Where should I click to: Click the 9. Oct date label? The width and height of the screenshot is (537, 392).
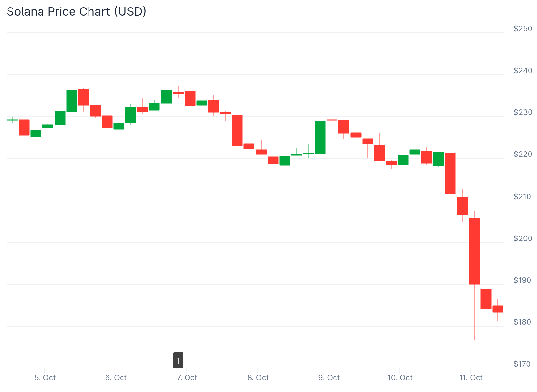(x=329, y=378)
